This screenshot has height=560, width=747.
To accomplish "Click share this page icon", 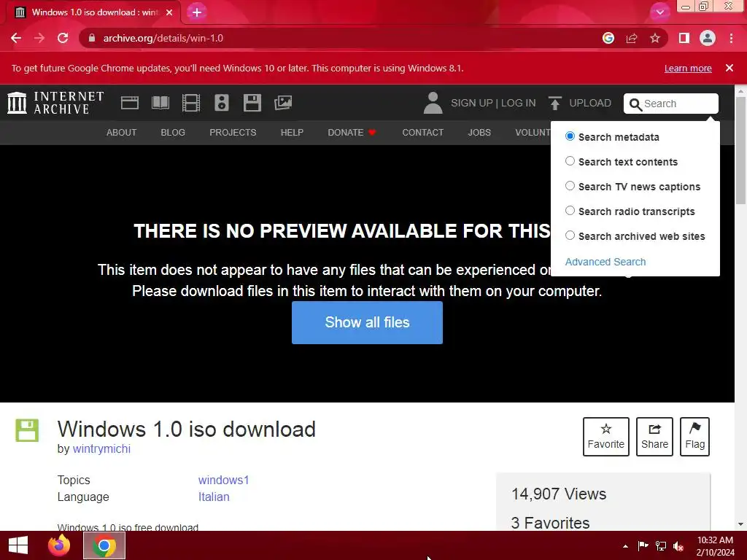I will (632, 38).
